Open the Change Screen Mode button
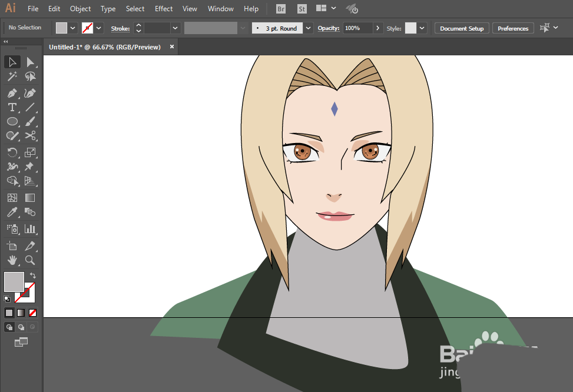 point(21,343)
